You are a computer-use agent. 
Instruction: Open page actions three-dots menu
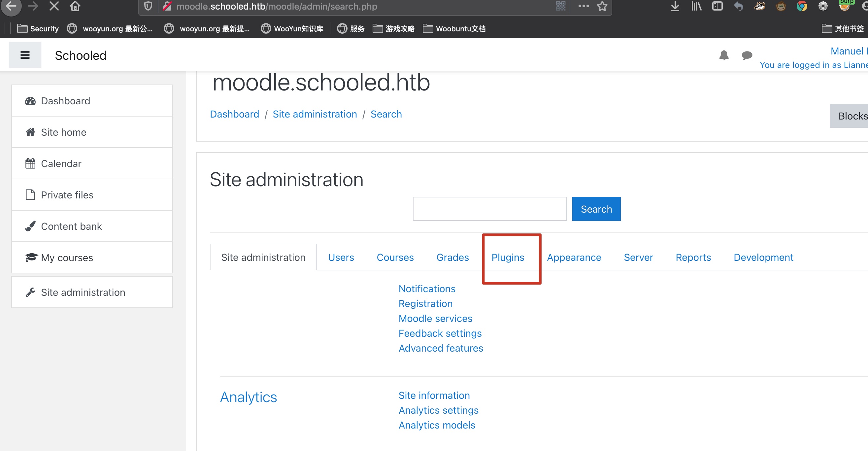tap(583, 6)
